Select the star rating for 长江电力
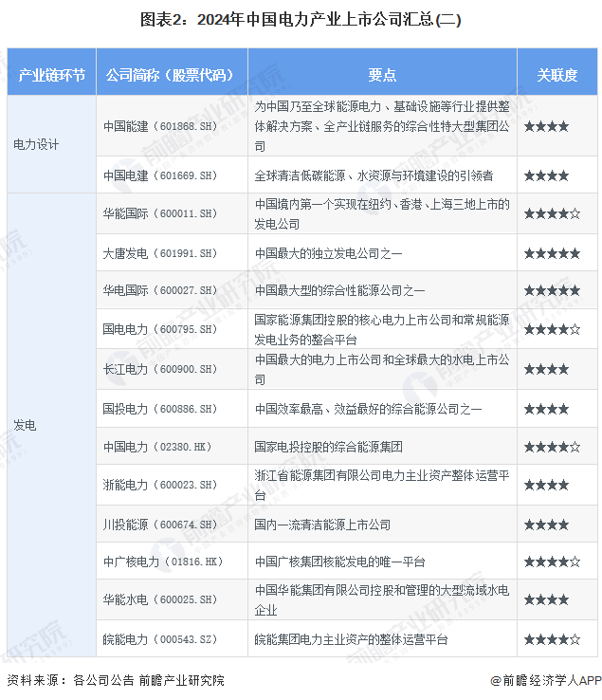Viewport: 602px width, 700px height. coord(546,369)
